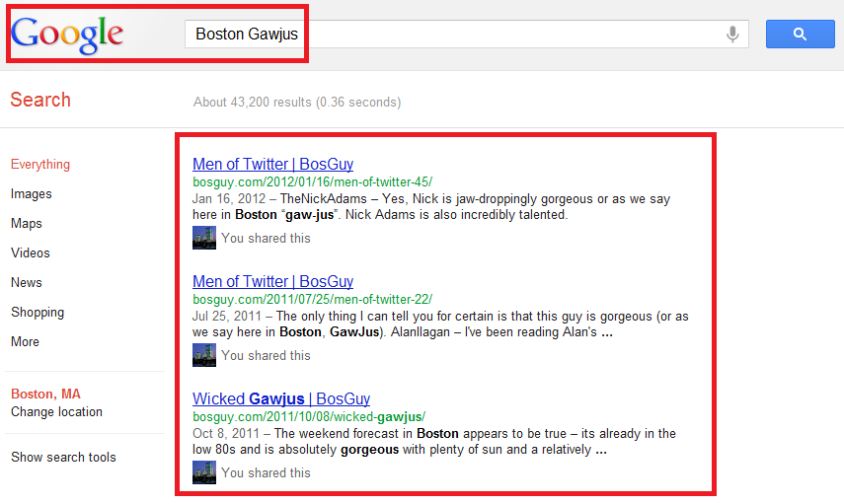This screenshot has height=504, width=844.
Task: Open Shopping results
Action: point(38,313)
